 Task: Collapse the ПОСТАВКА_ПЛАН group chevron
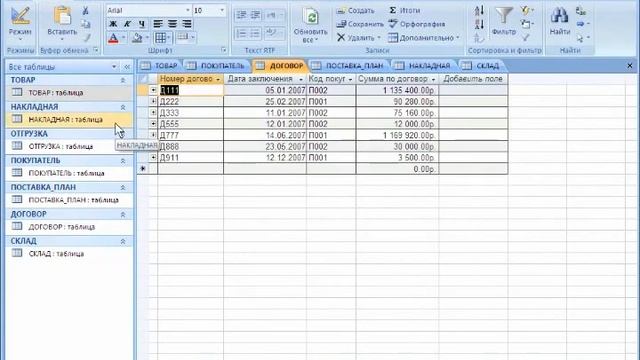click(123, 188)
